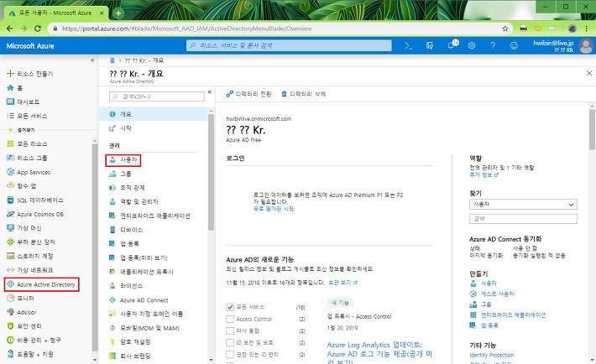Go back with browser back arrow

pyautogui.click(x=10, y=29)
